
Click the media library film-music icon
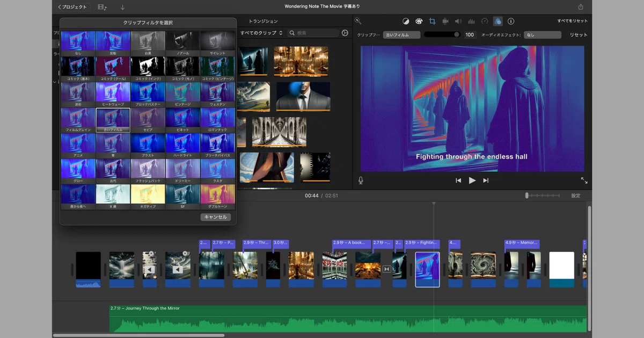pos(102,7)
